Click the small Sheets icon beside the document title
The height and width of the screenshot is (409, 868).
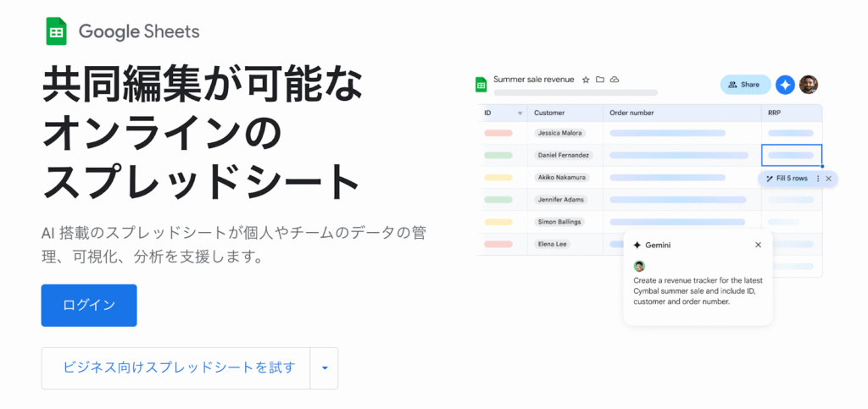click(x=481, y=84)
